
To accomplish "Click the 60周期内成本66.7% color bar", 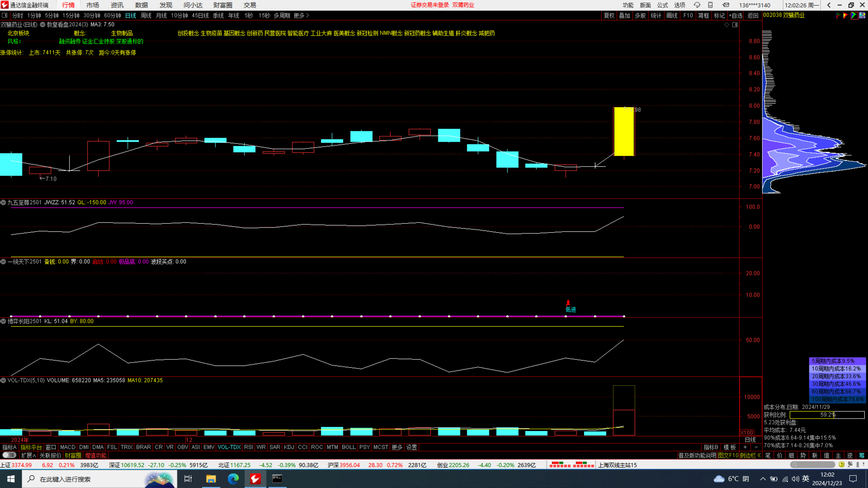I will [x=837, y=392].
